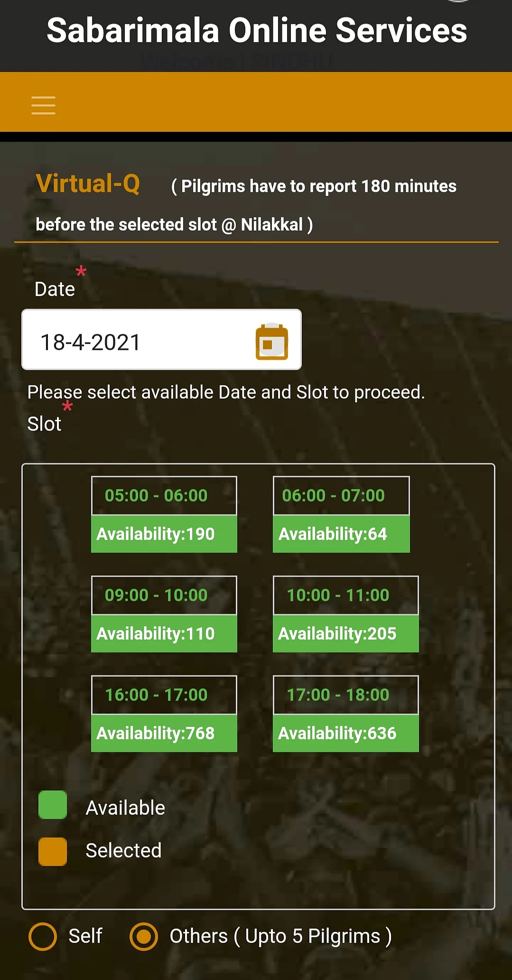Click the Availability:190 green bar
The height and width of the screenshot is (980, 512).
164,534
